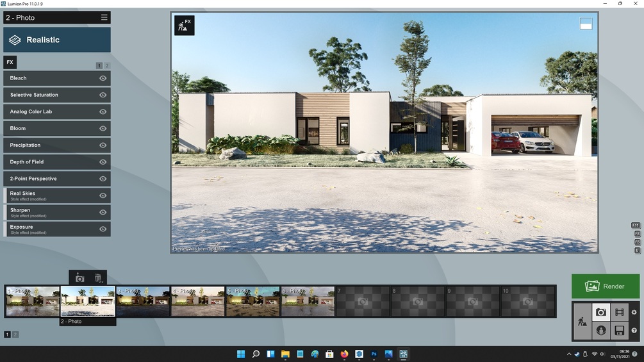Open the Precipitation effect settings
The width and height of the screenshot is (644, 362).
56,145
